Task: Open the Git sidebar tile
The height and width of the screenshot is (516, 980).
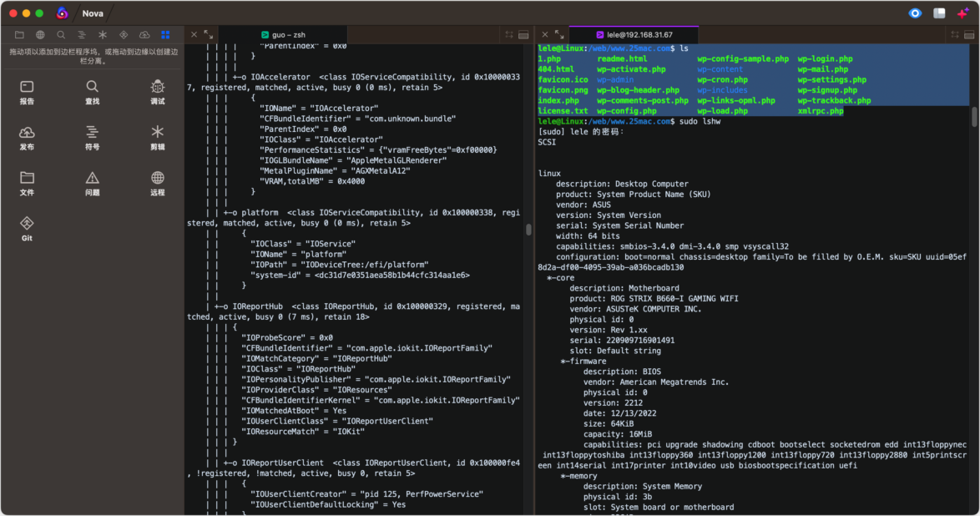Action: tap(27, 229)
